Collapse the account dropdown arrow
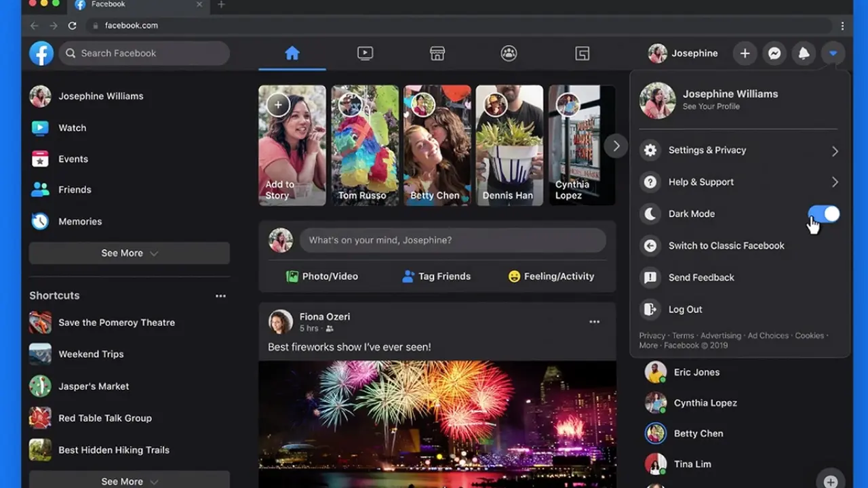 point(833,54)
